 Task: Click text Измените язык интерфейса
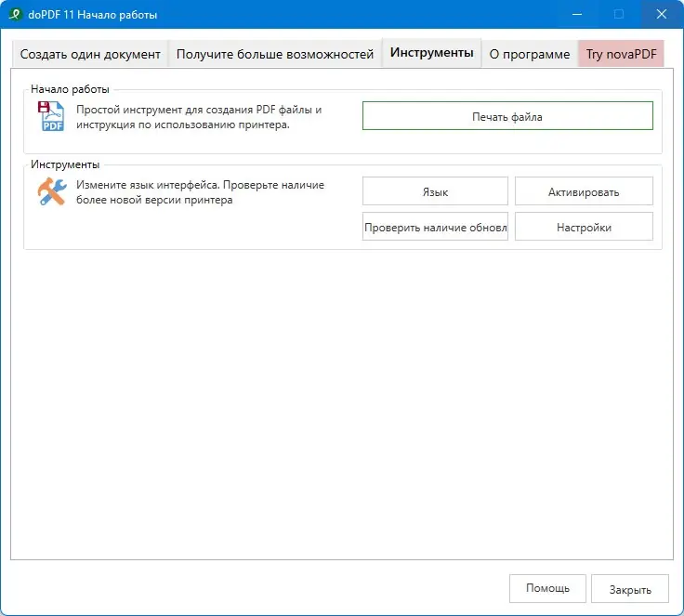(148, 185)
